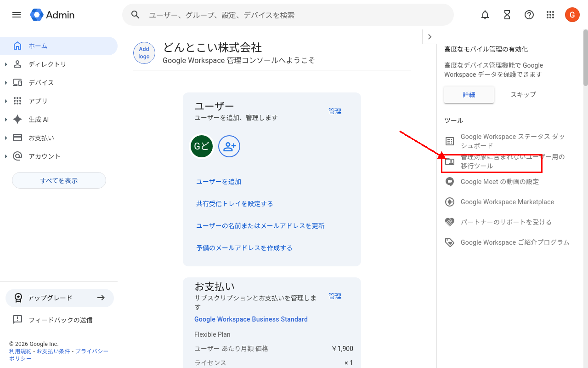
Task: Select デバイス in the sidebar
Action: tap(59, 83)
